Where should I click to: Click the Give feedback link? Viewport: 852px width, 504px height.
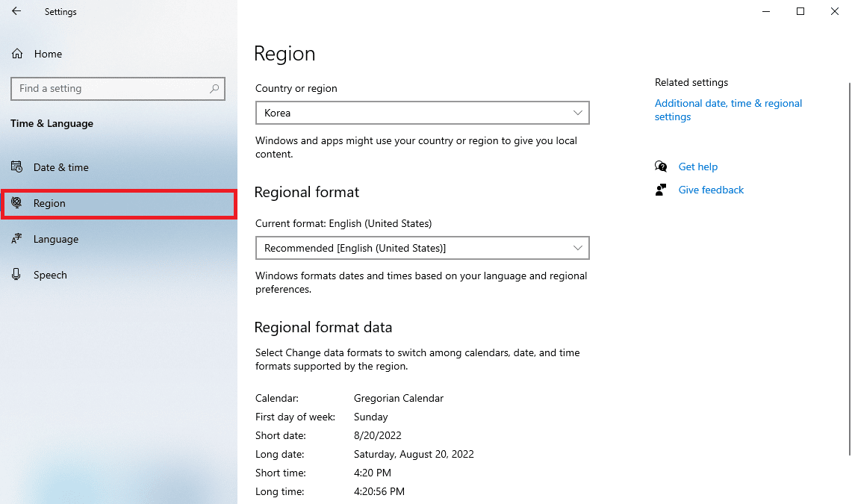[711, 190]
